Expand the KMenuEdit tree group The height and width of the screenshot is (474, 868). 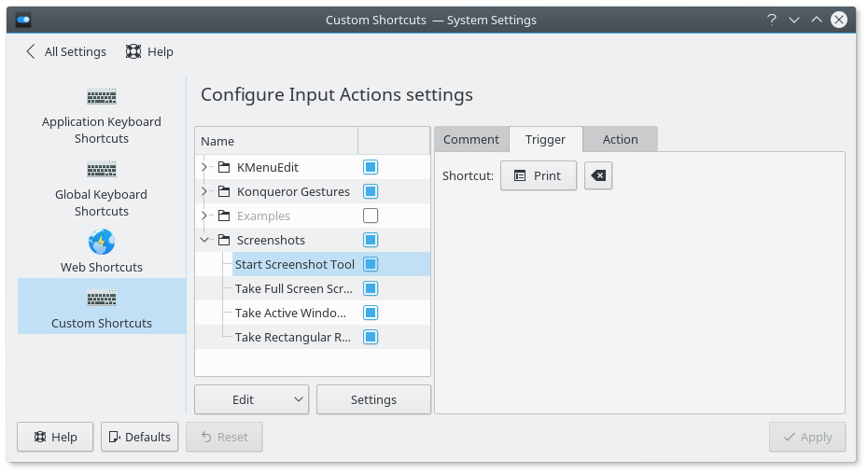(204, 167)
